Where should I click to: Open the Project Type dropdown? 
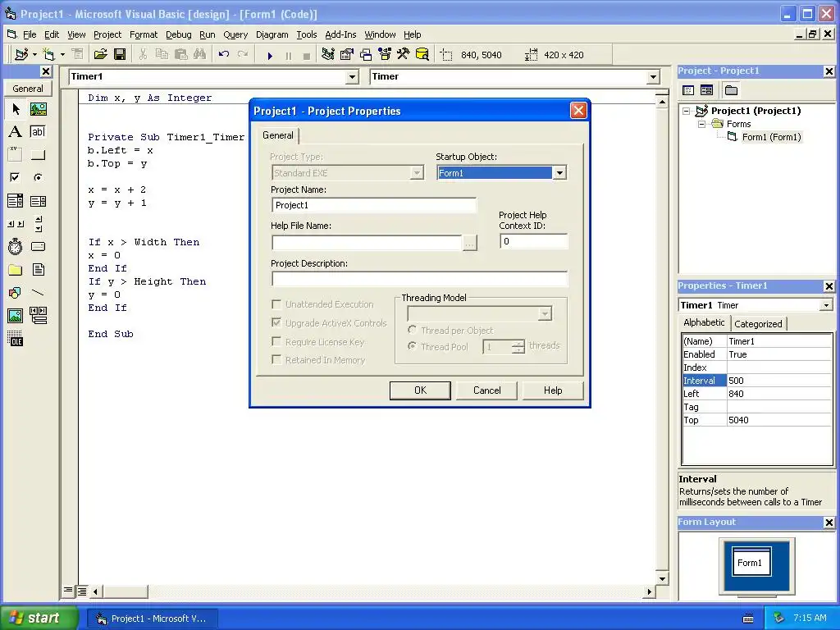[416, 173]
